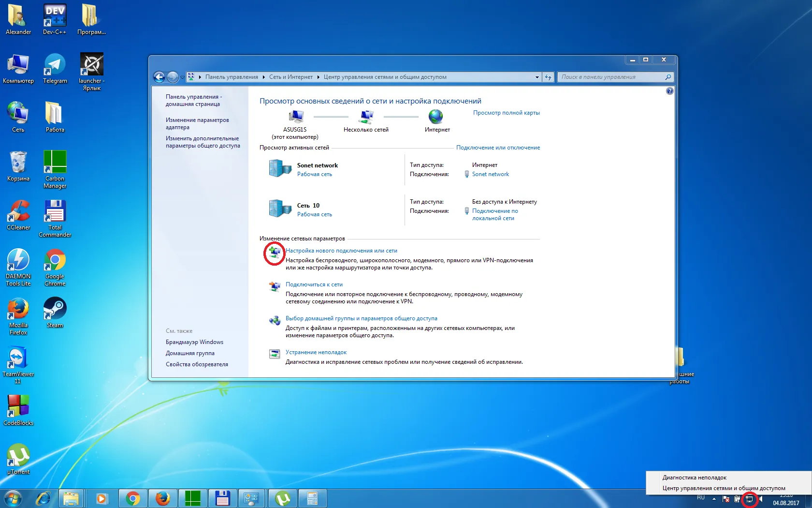This screenshot has width=812, height=508.
Task: Open Изменить дополнительные параметры общего доступа
Action: point(203,142)
